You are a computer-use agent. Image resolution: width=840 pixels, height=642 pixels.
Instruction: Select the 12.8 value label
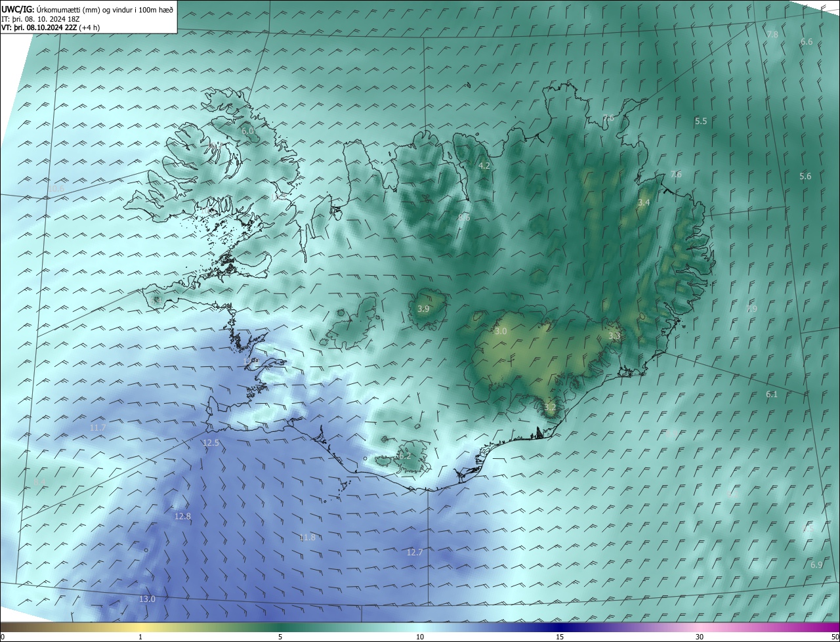[x=182, y=517]
